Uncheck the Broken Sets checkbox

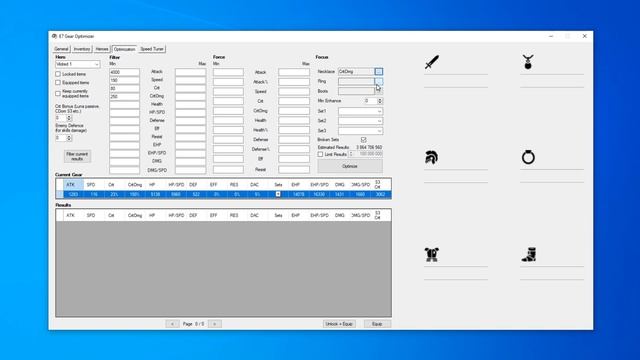click(x=363, y=140)
